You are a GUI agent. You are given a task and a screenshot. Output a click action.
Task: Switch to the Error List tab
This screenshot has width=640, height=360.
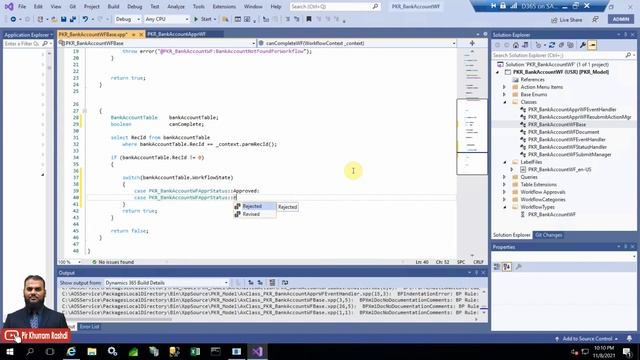tap(89, 327)
